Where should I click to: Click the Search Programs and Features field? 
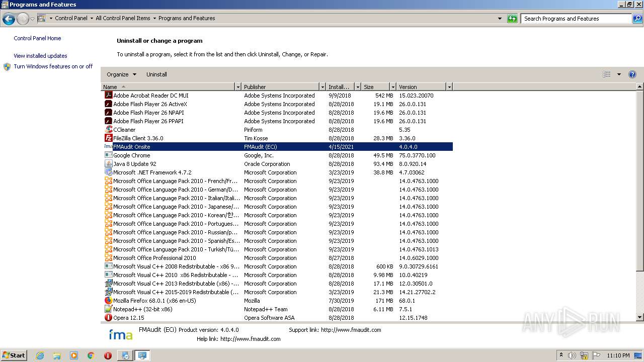click(576, 19)
